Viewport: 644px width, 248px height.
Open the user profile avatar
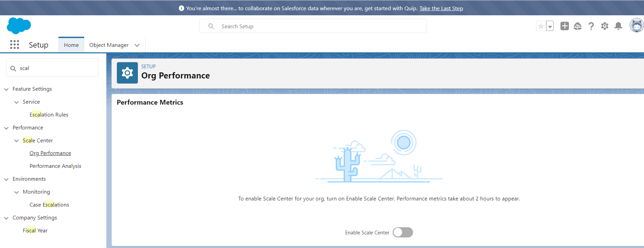click(x=636, y=26)
